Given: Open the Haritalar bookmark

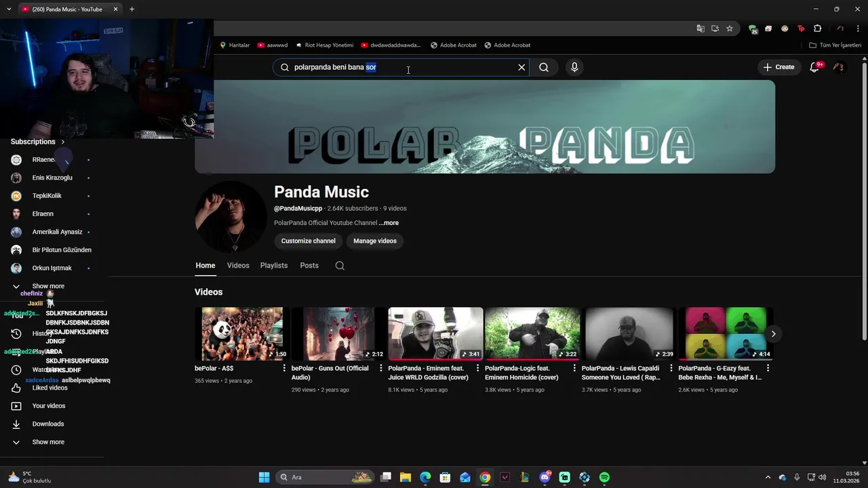Looking at the screenshot, I should [x=234, y=45].
